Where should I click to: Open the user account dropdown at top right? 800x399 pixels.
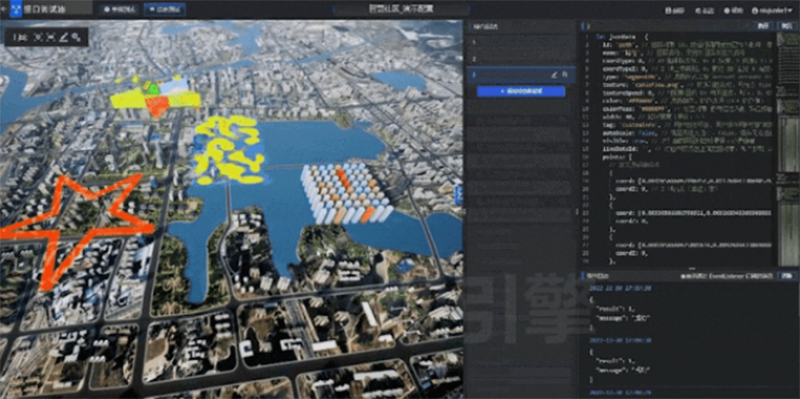(772, 10)
